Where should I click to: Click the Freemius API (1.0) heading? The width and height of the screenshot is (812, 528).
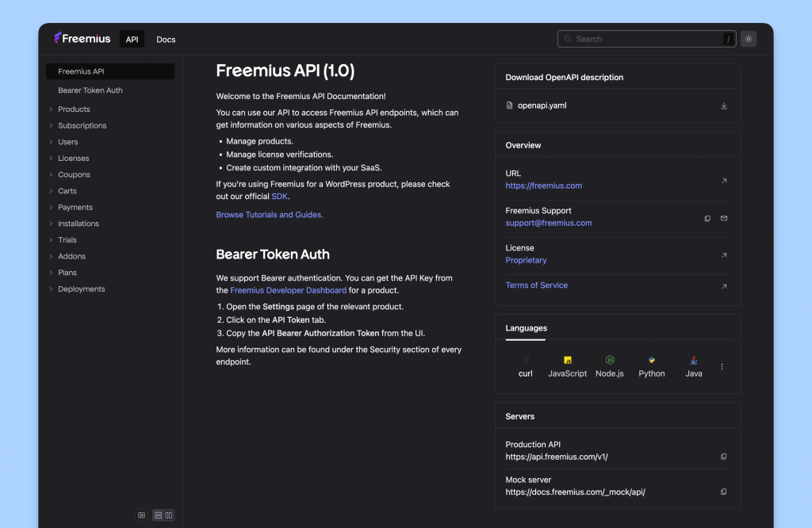(x=285, y=71)
